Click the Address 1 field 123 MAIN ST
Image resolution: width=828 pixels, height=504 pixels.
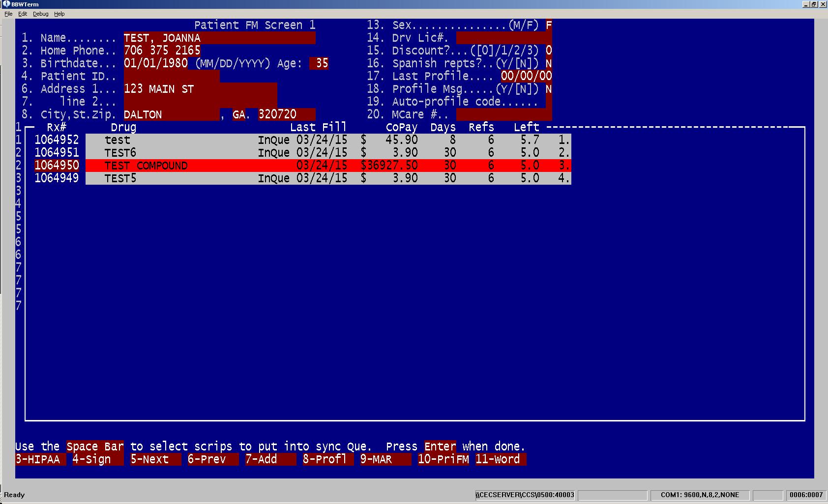pos(201,89)
